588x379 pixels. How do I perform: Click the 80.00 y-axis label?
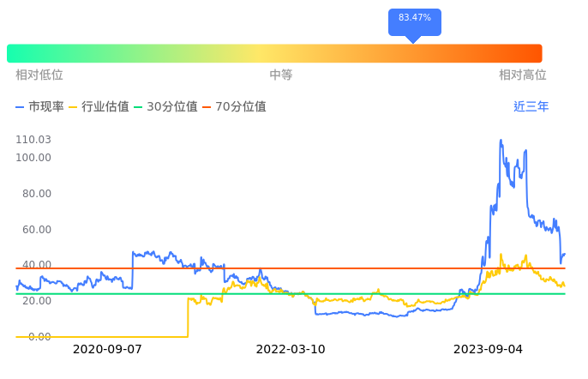(36, 194)
